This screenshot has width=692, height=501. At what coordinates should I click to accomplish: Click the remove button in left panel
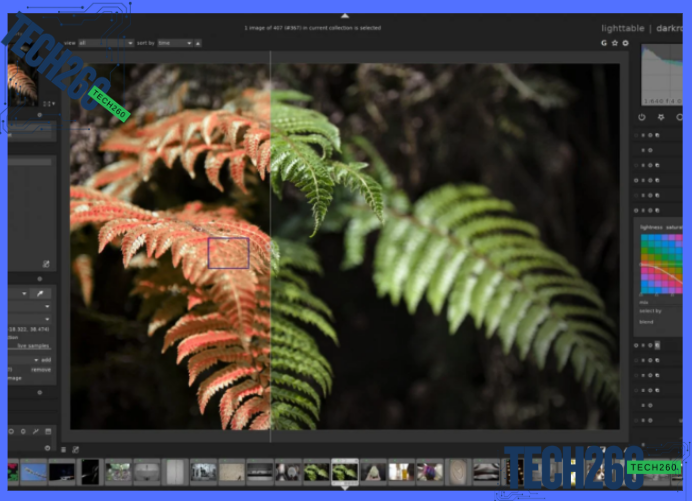pyautogui.click(x=42, y=369)
